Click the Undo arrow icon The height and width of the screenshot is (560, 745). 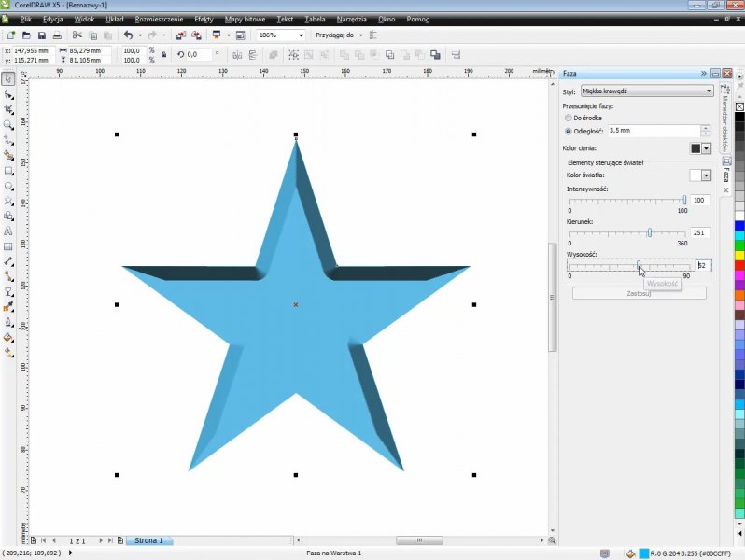pyautogui.click(x=128, y=35)
